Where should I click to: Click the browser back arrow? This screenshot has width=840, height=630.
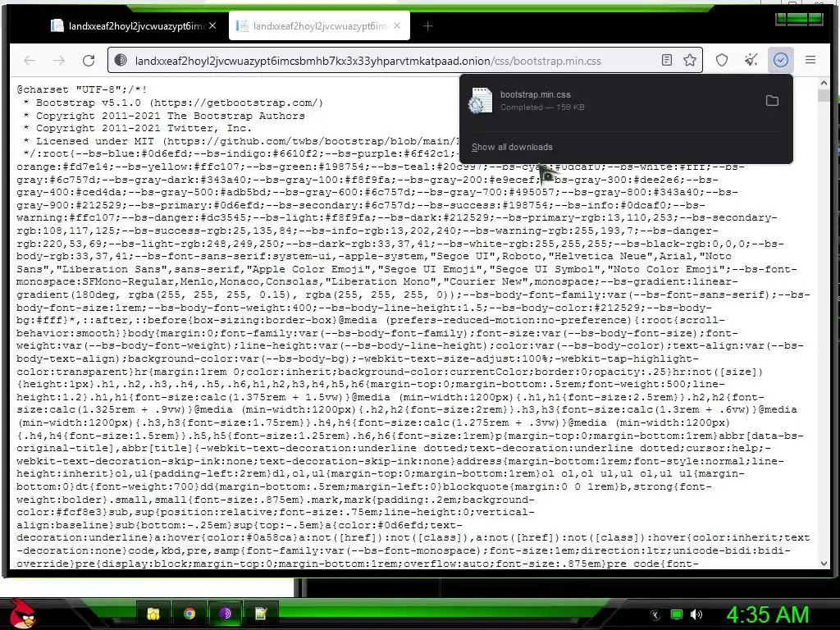(30, 61)
